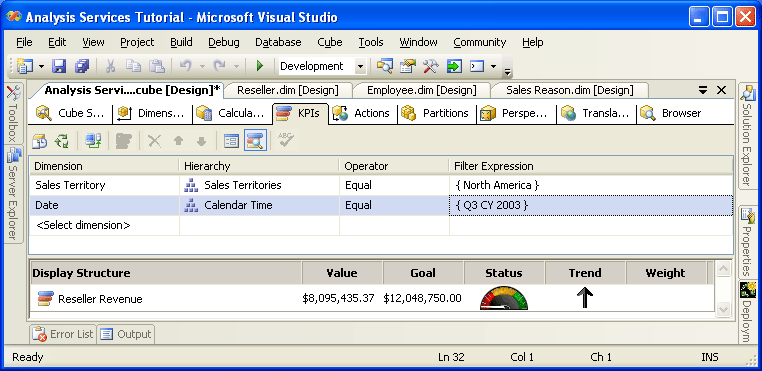This screenshot has height=371, width=762.
Task: Select the Sales Territories hierarchy cell
Action: pyautogui.click(x=260, y=185)
